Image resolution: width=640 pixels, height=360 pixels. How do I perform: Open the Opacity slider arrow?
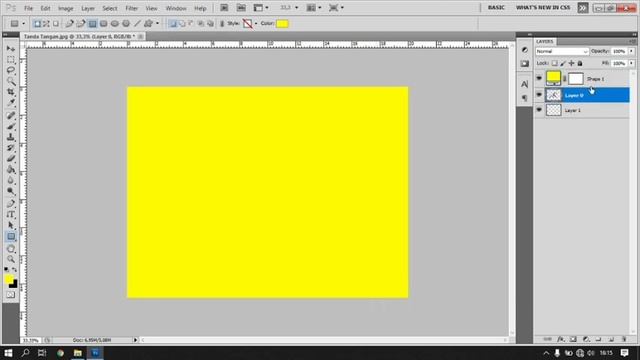(x=631, y=51)
